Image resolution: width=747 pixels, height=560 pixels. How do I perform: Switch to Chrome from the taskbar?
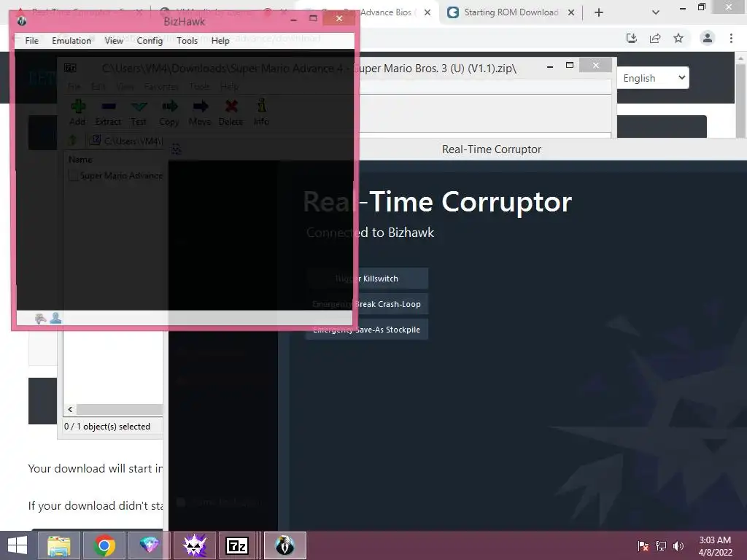pos(104,545)
